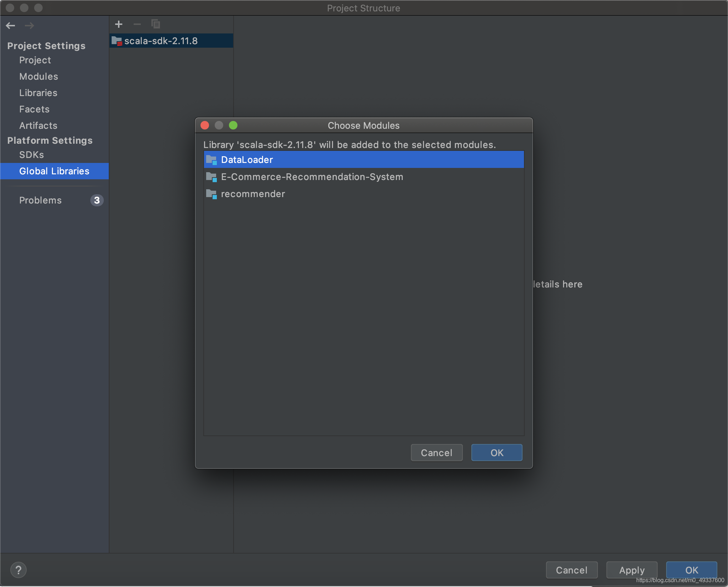
Task: Click the add new library plus icon
Action: [119, 24]
